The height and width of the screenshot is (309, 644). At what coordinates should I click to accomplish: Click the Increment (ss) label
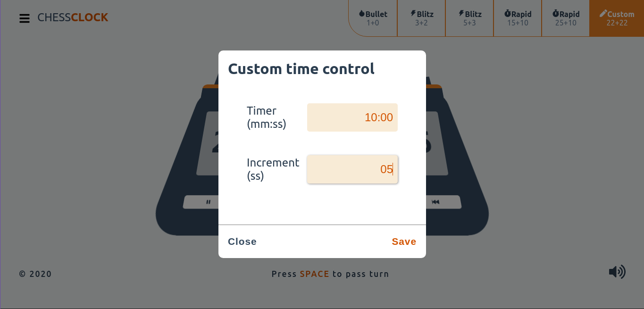coord(273,169)
